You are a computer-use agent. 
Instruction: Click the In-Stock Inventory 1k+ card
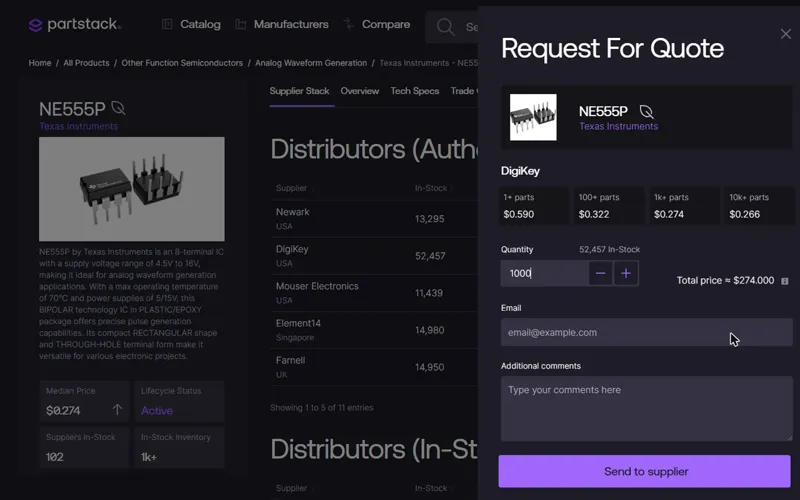point(180,447)
